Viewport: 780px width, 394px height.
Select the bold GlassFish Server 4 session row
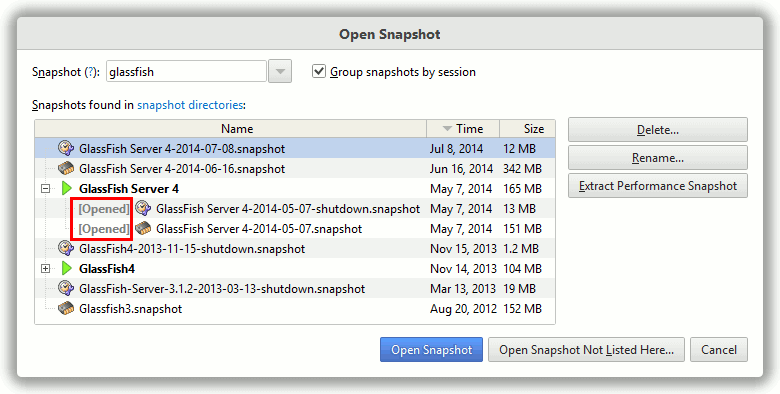[295, 189]
